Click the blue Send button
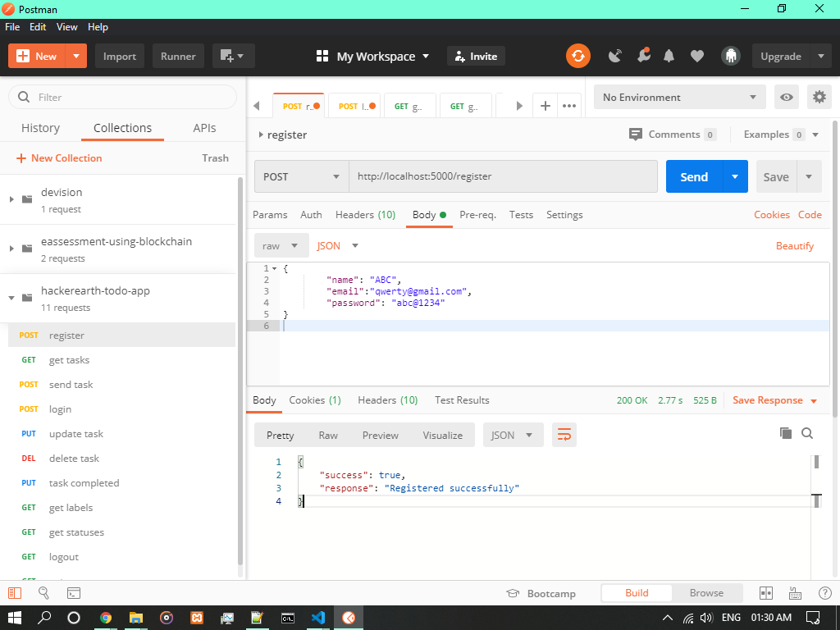 694,176
